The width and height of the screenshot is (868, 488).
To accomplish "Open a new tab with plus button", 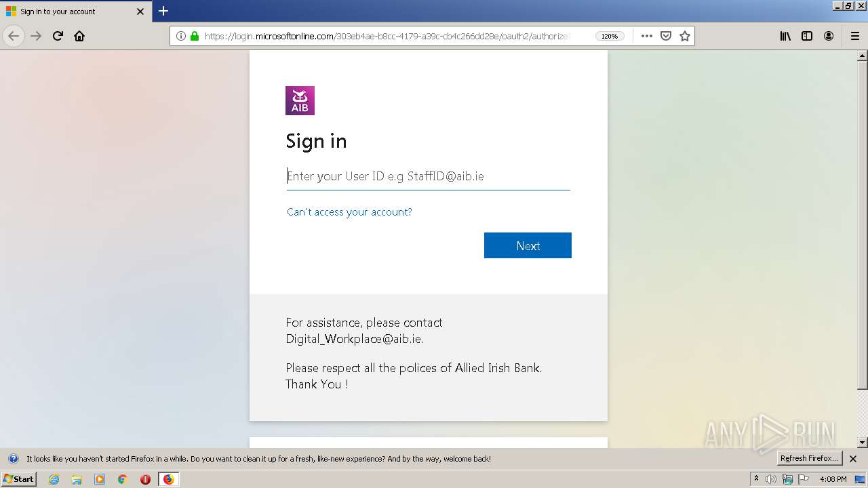I will point(163,11).
